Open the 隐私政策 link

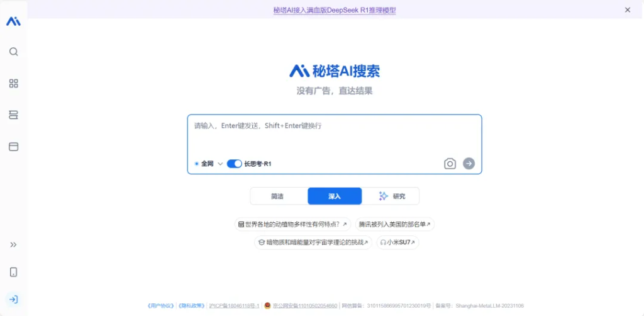(x=191, y=306)
